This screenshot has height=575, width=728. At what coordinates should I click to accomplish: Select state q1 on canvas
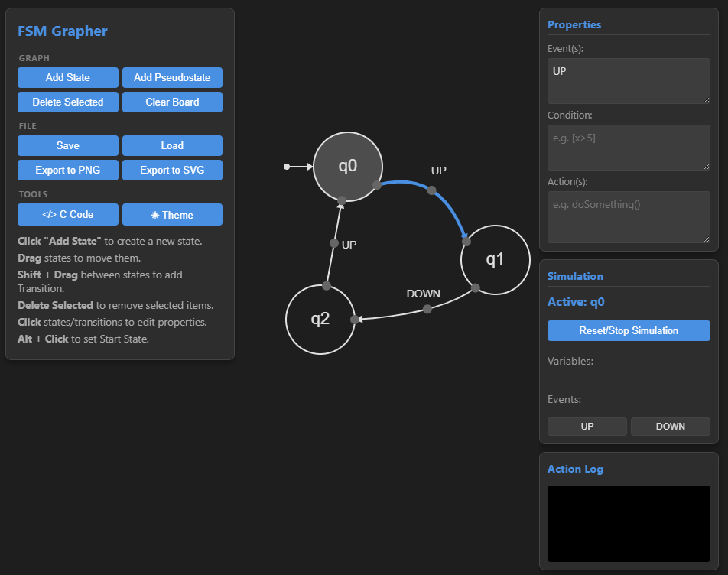(495, 259)
